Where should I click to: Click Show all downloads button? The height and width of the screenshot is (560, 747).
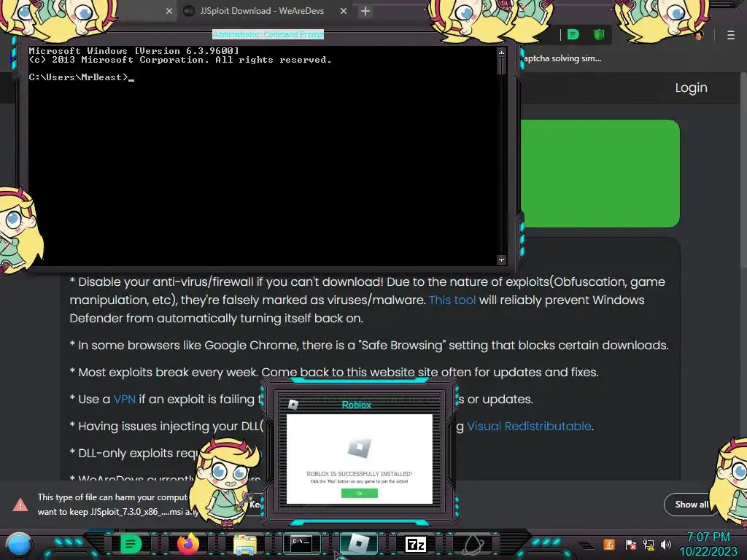coord(692,505)
